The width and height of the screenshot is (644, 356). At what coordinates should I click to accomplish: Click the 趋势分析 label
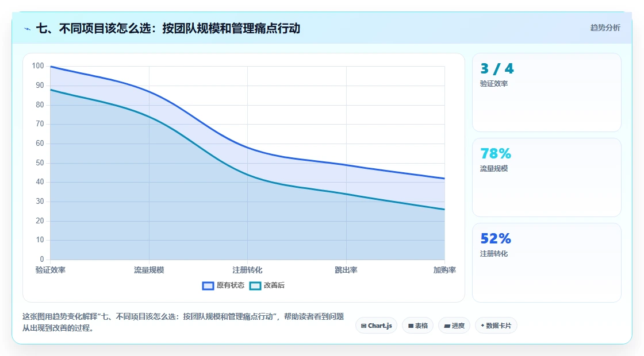point(605,28)
